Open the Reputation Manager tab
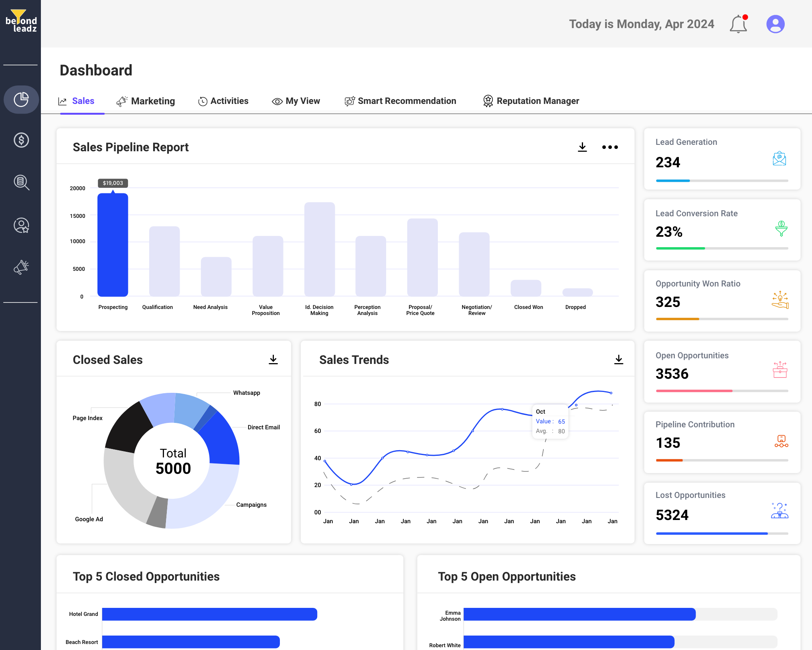Screen dimensions: 812x650 (x=531, y=101)
